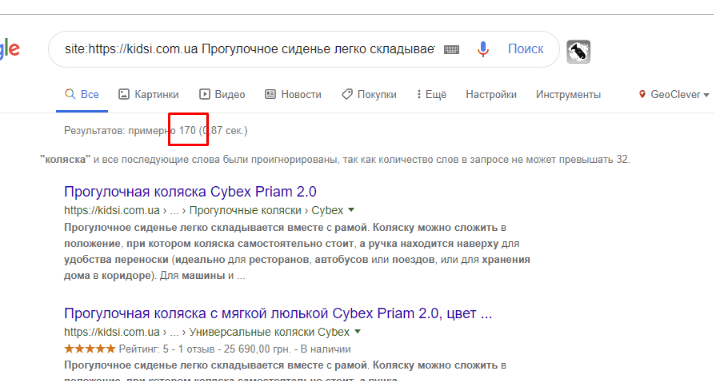Open result Прогулочная коляска с мягкой люлькой
Screen dimensions: 714x381
[278, 313]
